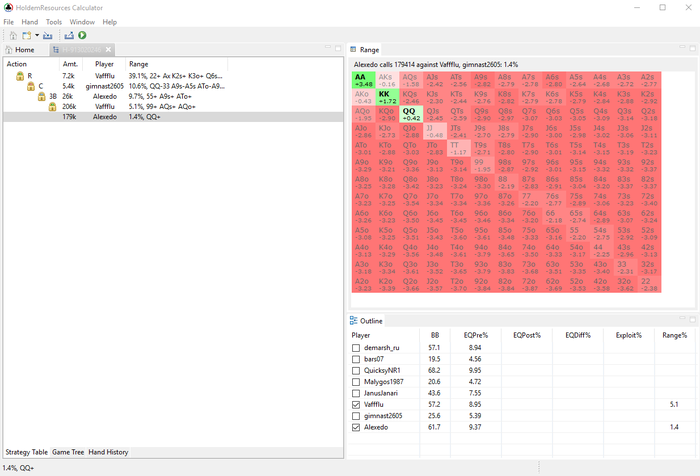Minimize the strategy table editor panel
The width and height of the screenshot is (700, 476).
(328, 47)
